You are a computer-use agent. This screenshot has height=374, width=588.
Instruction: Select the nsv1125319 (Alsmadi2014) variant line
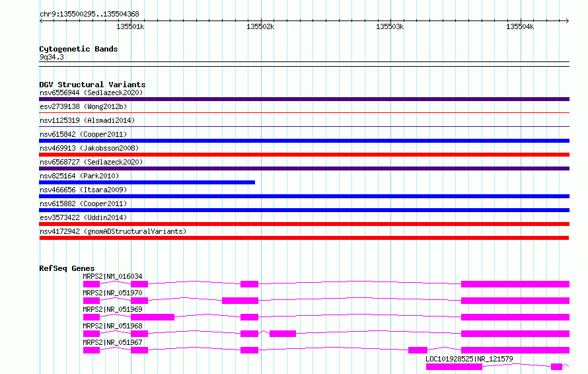(x=304, y=126)
